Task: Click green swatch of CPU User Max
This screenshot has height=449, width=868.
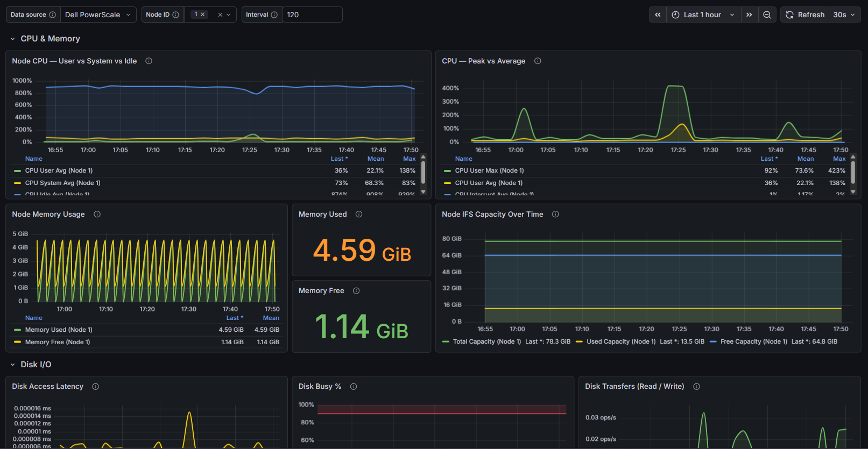Action: tap(447, 171)
